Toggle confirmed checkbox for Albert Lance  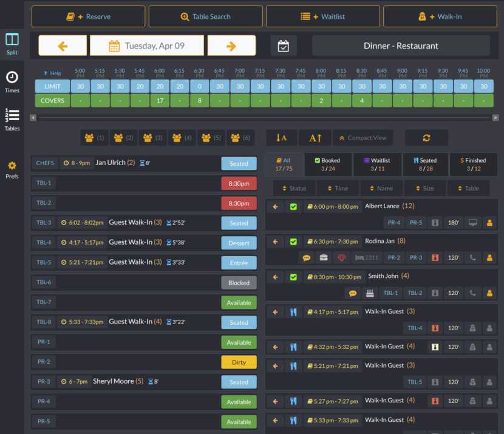pos(293,206)
